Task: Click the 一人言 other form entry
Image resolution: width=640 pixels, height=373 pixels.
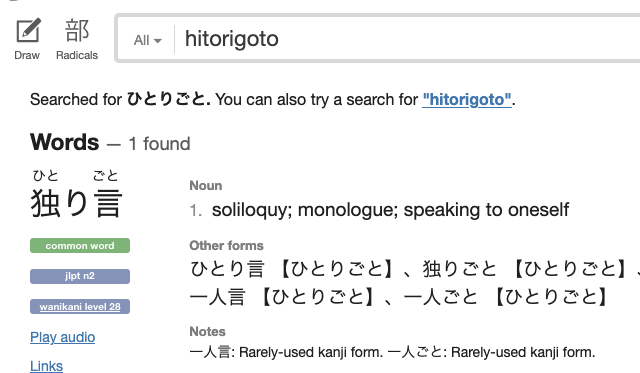Action: (217, 297)
